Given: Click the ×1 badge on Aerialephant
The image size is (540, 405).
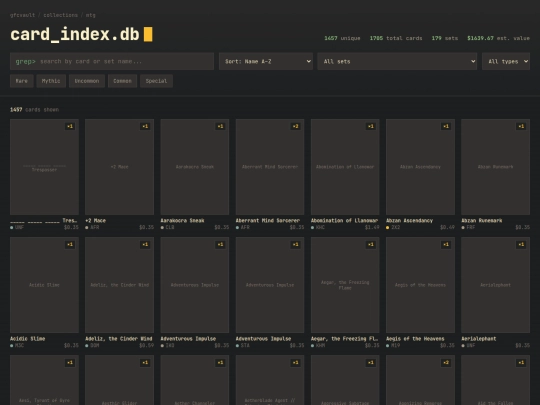Looking at the screenshot, I should pos(521,245).
